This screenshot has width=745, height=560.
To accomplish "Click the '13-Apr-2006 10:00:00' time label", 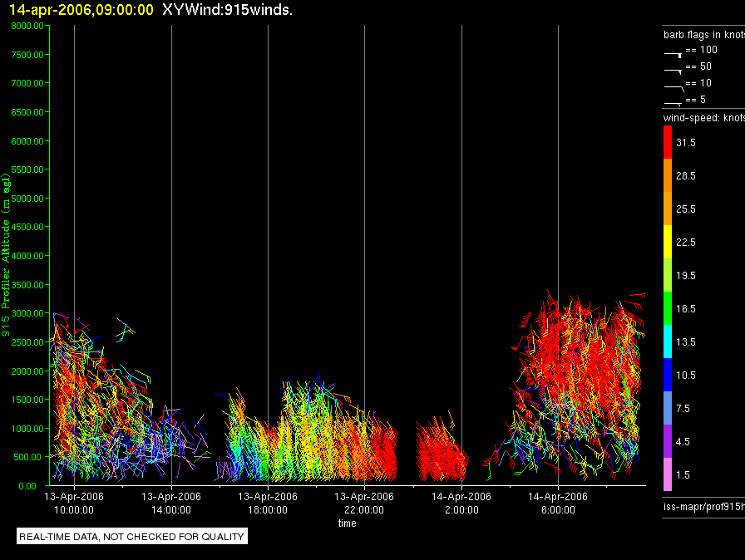I will (74, 503).
